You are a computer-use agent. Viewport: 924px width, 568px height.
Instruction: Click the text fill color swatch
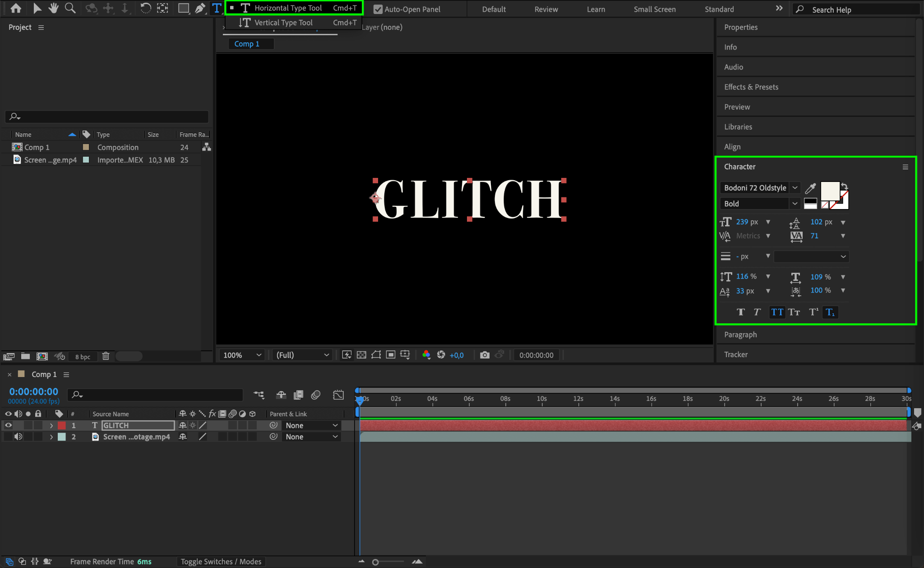(x=829, y=191)
